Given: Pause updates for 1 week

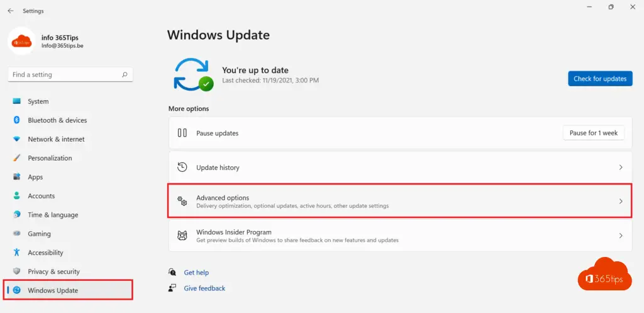Looking at the screenshot, I should click(x=593, y=133).
